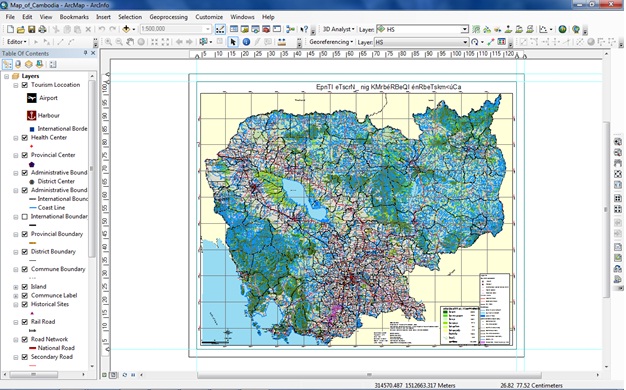The height and width of the screenshot is (390, 626).
Task: Switch TOC to List By Source
Action: point(18,64)
